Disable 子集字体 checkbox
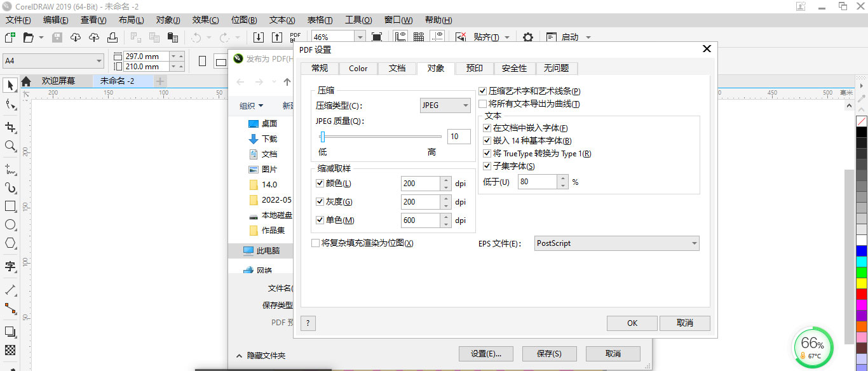The image size is (868, 371). click(x=487, y=165)
